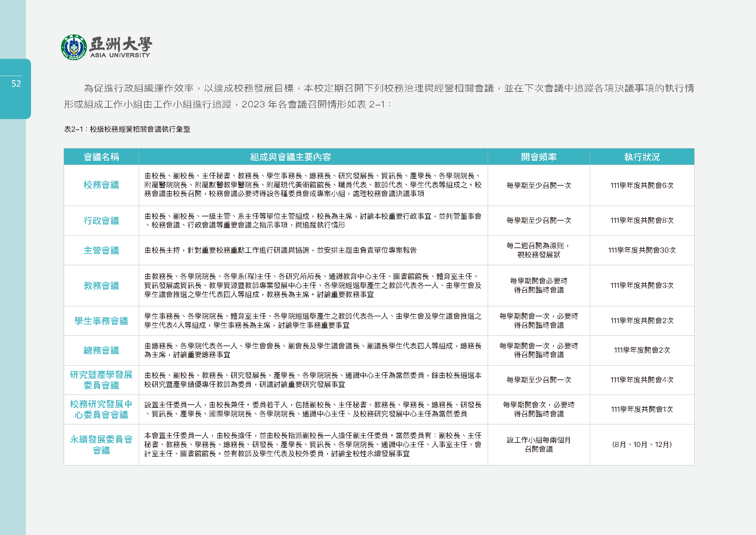Click 研究暨產學發展 frequency cell 每學期至少召開一次
Image resolution: width=756 pixels, height=535 pixels.
[x=539, y=380]
